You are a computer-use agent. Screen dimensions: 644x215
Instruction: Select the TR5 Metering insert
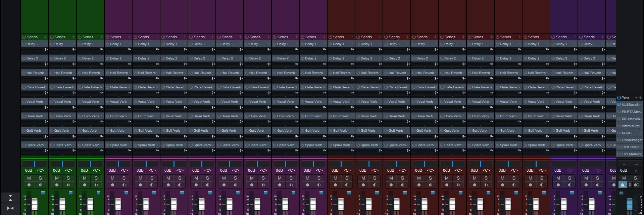coord(632,154)
